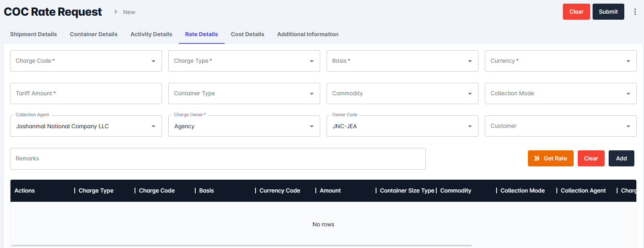Open the Currency dropdown arrow

point(628,61)
